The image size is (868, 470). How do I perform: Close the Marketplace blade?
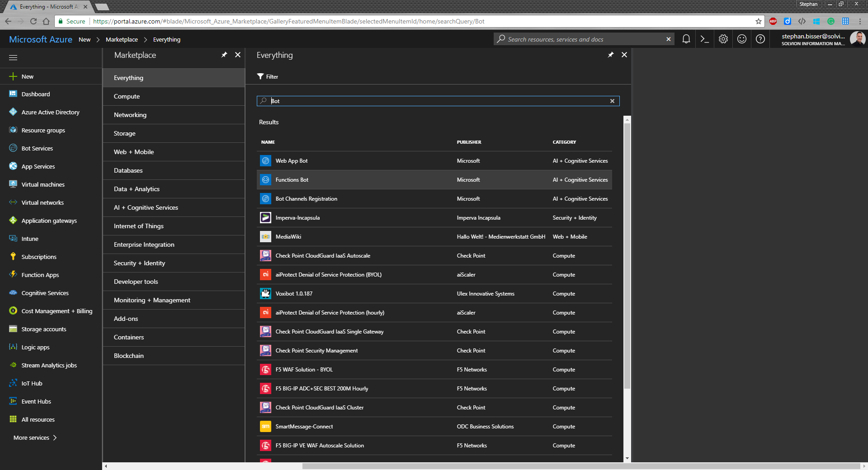click(238, 55)
